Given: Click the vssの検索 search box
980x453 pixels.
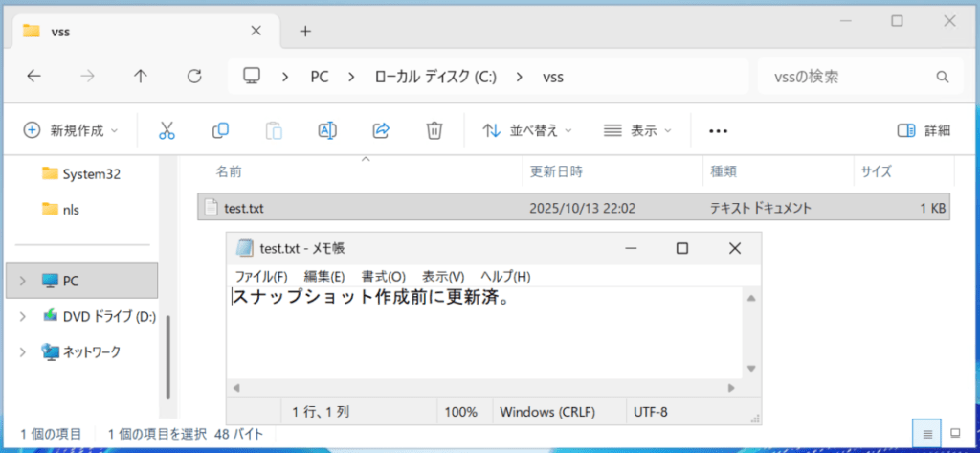Looking at the screenshot, I should coord(842,76).
